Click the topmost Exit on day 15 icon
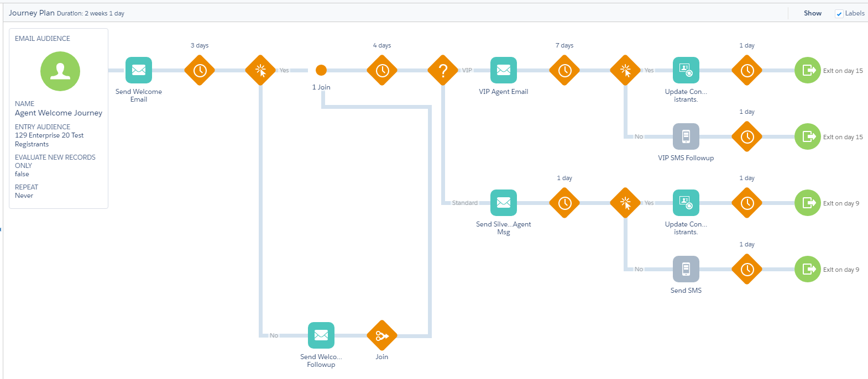Image resolution: width=868 pixels, height=379 pixels. point(808,70)
